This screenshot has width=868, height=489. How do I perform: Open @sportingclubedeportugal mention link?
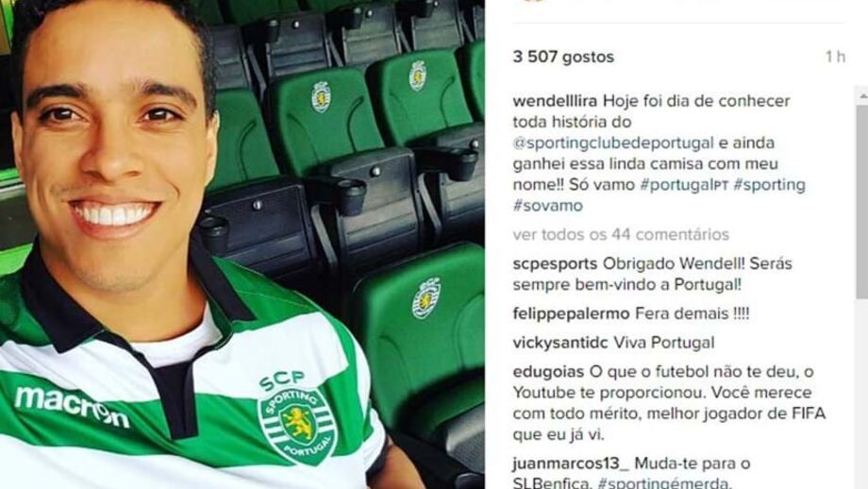tap(613, 143)
